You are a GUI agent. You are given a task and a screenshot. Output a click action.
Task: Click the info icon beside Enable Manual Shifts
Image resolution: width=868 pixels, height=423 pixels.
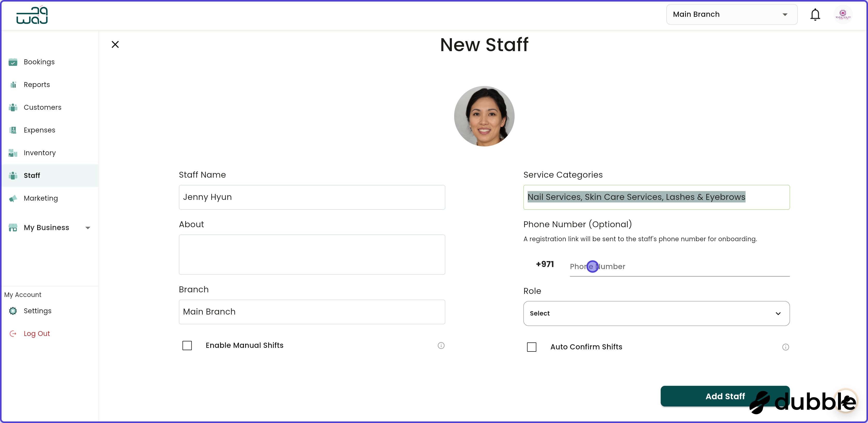click(441, 345)
